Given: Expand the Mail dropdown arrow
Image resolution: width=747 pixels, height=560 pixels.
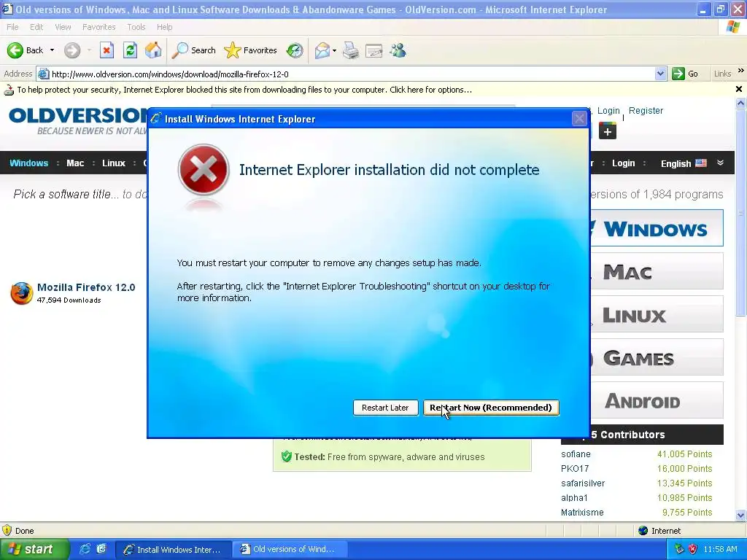Looking at the screenshot, I should 334,50.
